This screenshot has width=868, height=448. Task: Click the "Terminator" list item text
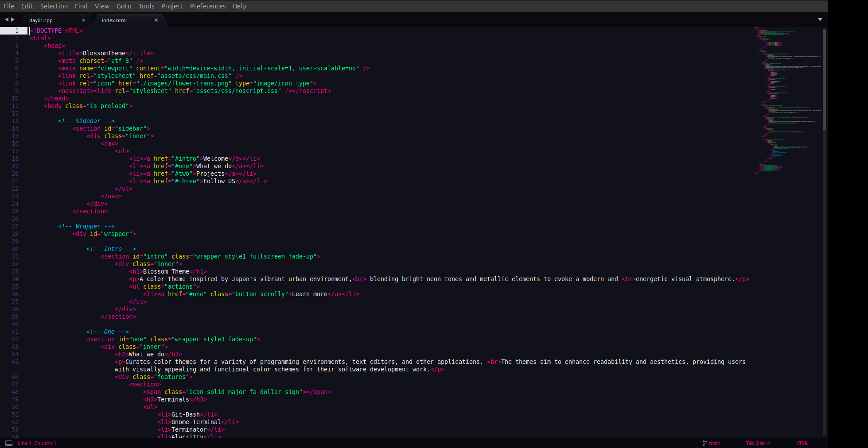coord(189,429)
